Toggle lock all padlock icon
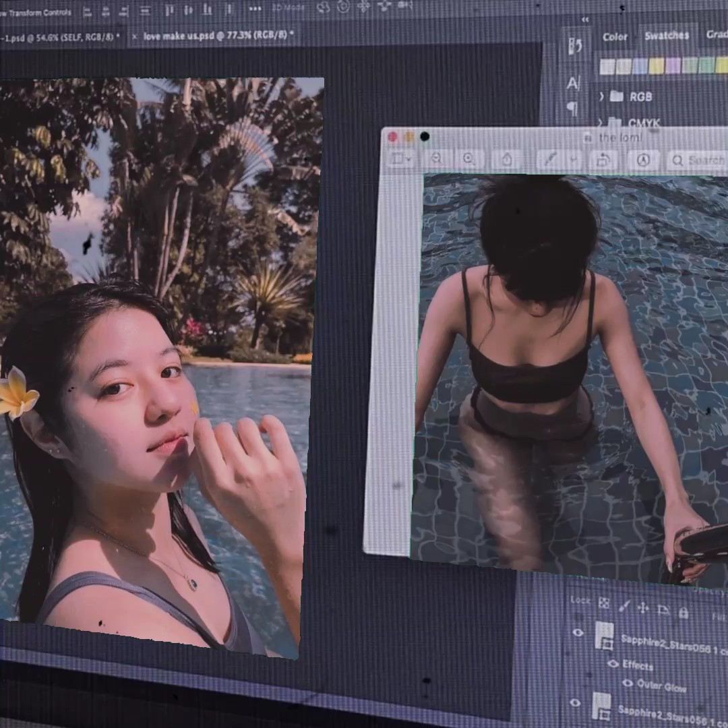The width and height of the screenshot is (728, 728). click(684, 612)
